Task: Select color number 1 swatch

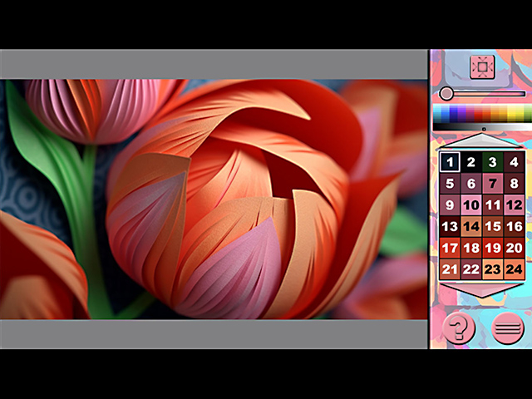Action: tap(450, 162)
